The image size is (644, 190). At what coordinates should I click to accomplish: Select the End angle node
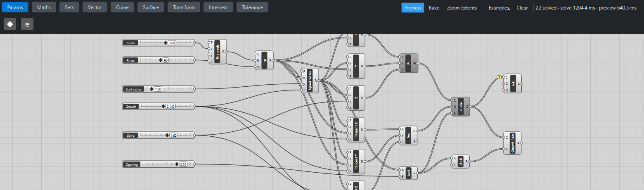(x=218, y=52)
